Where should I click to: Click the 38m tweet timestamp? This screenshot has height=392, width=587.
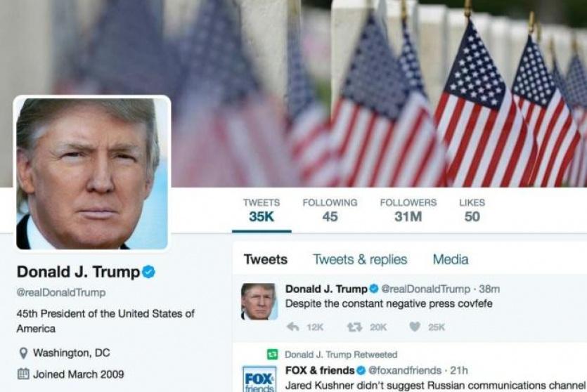489,289
